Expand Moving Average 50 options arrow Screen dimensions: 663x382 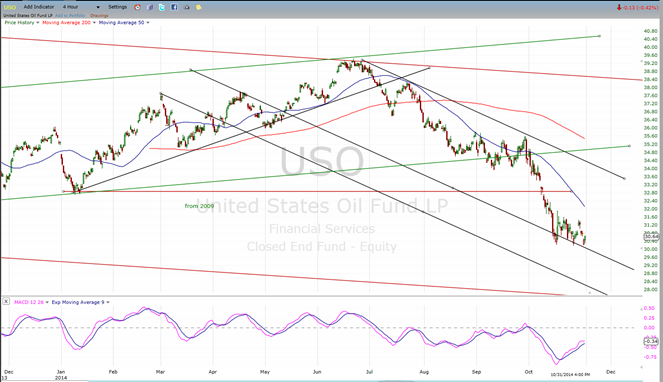point(148,23)
